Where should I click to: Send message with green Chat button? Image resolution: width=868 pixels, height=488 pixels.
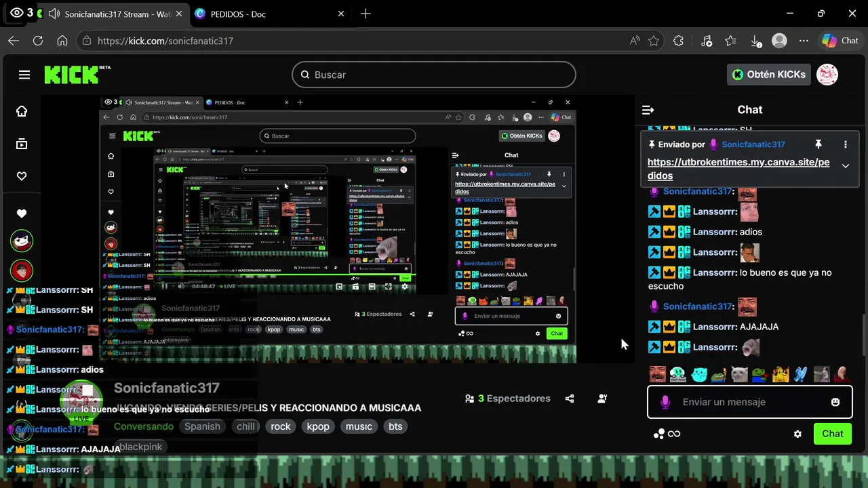pos(833,434)
